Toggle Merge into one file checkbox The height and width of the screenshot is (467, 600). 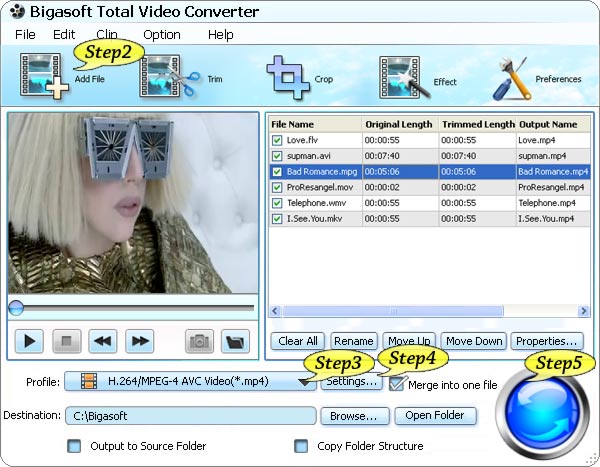pos(396,384)
